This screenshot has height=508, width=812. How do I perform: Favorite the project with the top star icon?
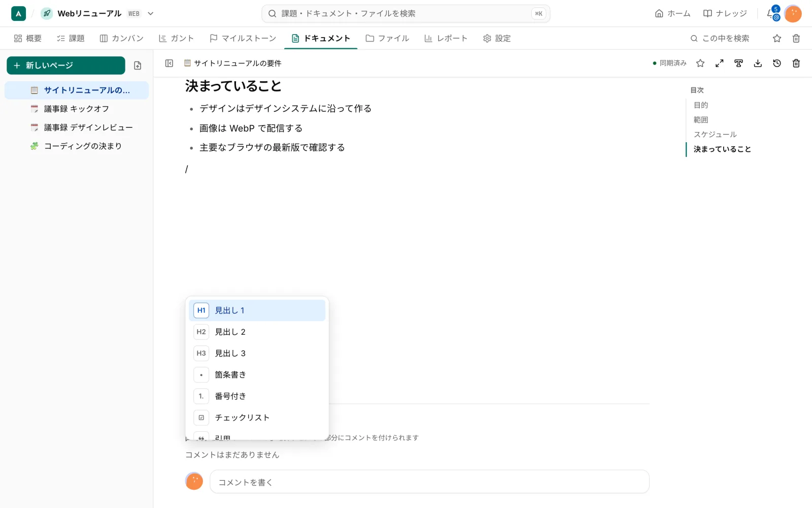pos(777,38)
